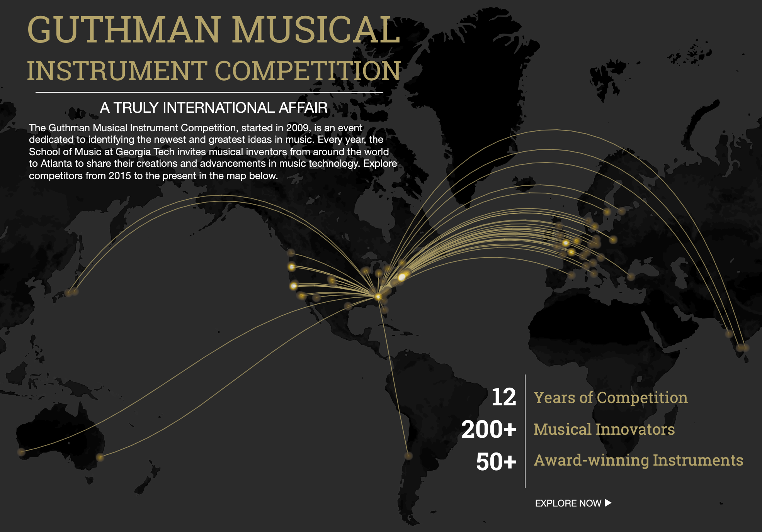This screenshot has height=532, width=762.
Task: Click the western Australia competitor dot
Action: coord(22,452)
